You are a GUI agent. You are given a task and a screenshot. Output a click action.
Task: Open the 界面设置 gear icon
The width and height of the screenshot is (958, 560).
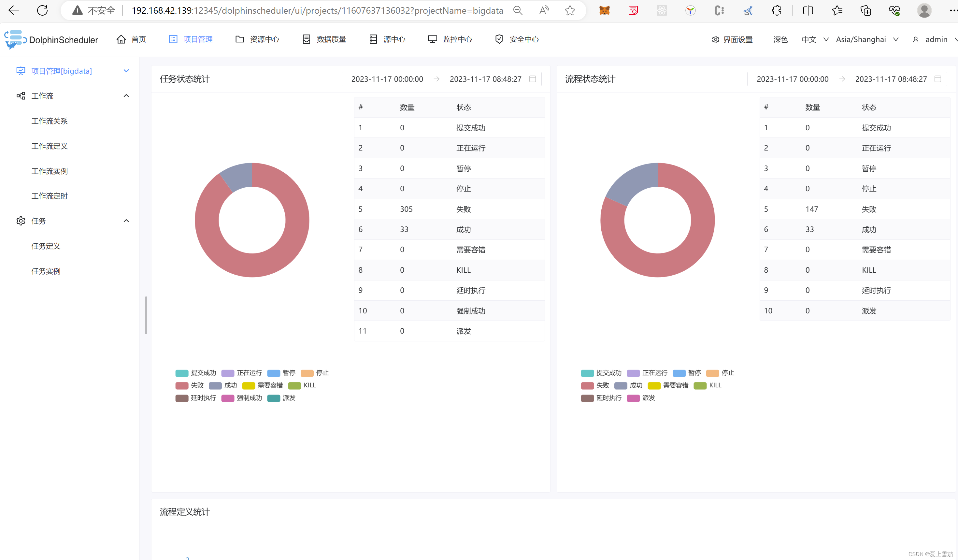click(x=715, y=39)
